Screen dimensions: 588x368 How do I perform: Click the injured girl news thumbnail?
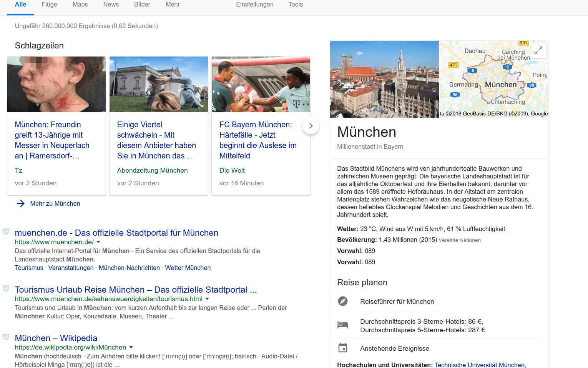click(56, 84)
